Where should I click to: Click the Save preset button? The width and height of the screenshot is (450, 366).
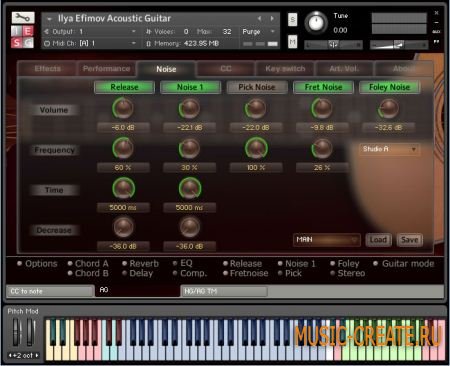pos(410,240)
